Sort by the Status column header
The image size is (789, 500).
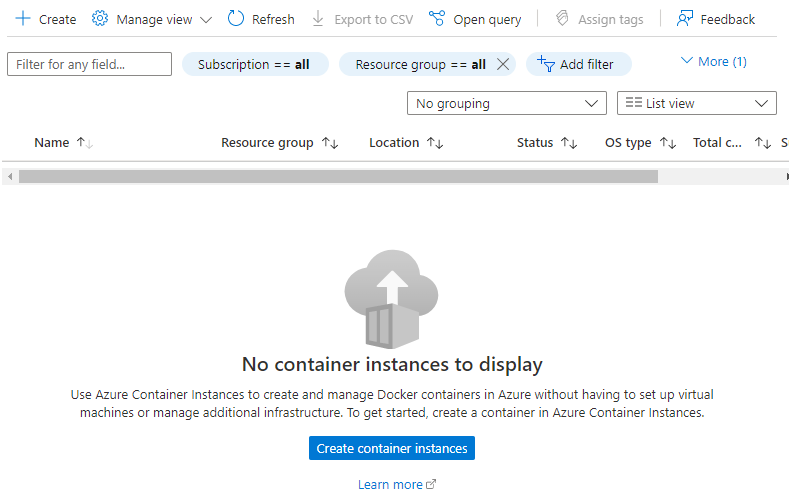[535, 142]
